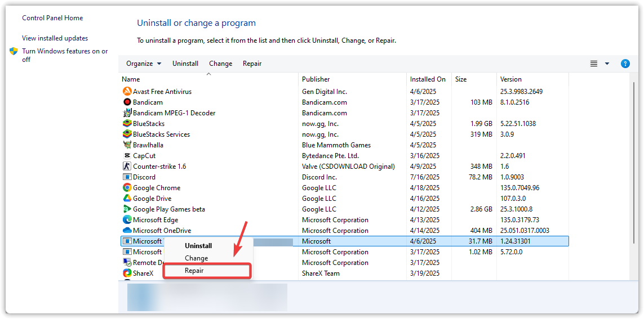Click the Gen Digital Inc. publisher cell
644x319 pixels.
click(x=325, y=92)
